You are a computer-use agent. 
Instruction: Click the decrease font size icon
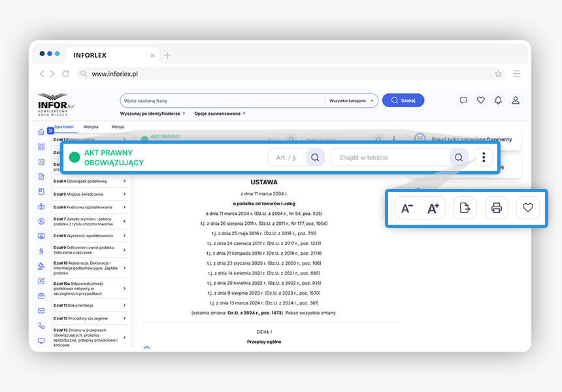pyautogui.click(x=406, y=208)
